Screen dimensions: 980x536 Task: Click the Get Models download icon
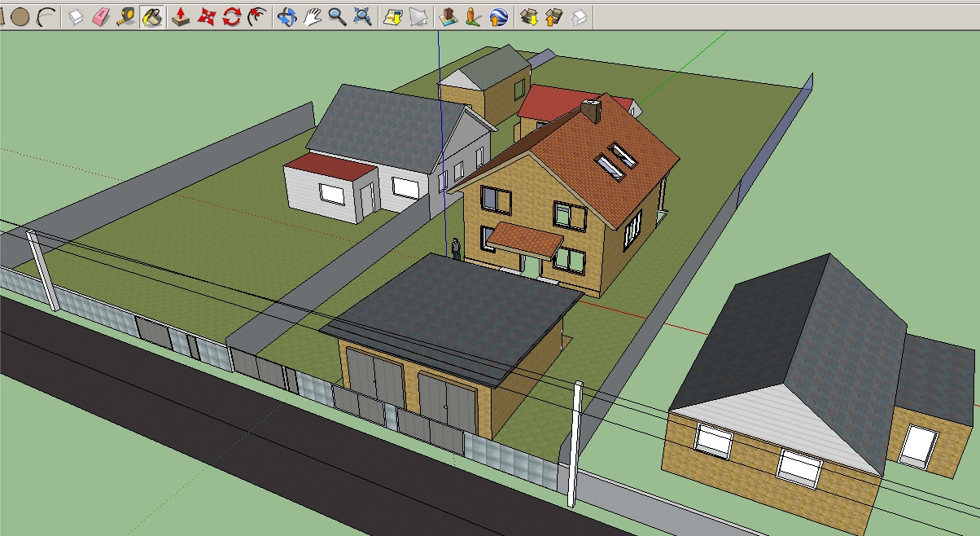coord(529,16)
